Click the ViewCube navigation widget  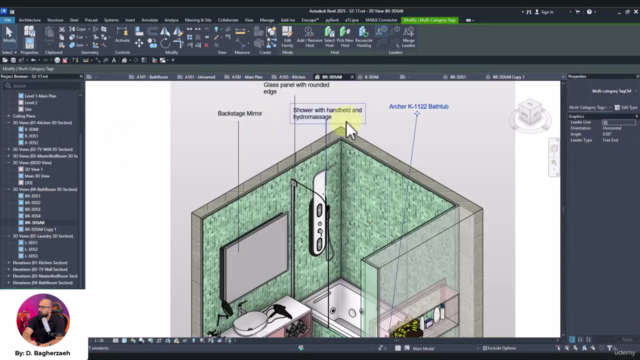530,113
